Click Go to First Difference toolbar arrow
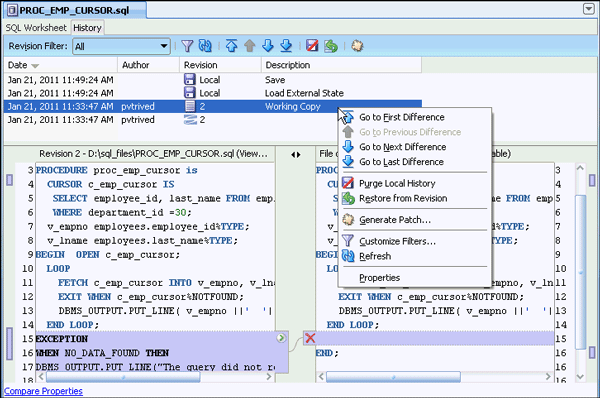Screen dimensions: 600x398 coord(231,46)
